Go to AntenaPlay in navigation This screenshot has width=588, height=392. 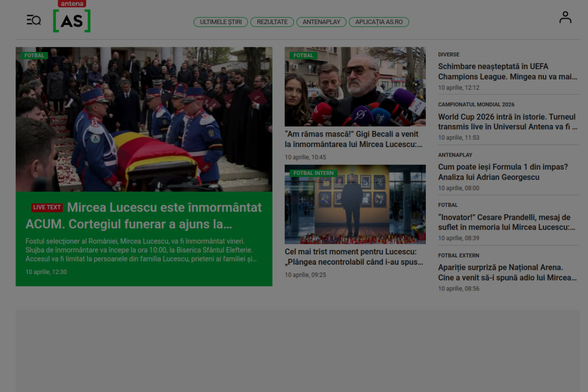[x=321, y=22]
